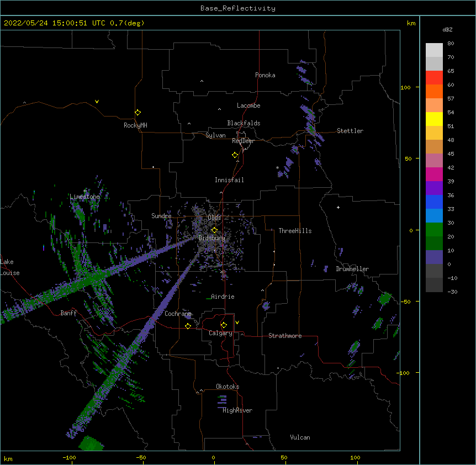This screenshot has width=476, height=465.
Task: Click the Banff label
Action: (x=68, y=313)
